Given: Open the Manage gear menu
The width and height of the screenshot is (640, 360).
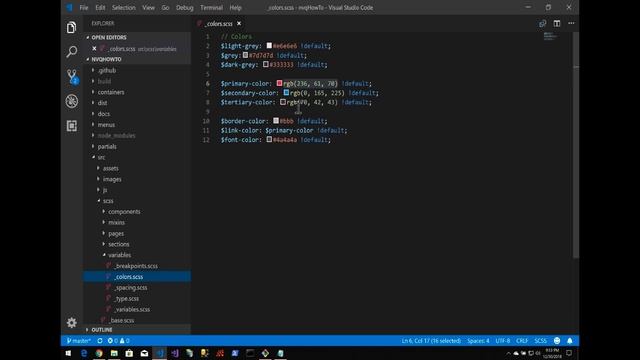Looking at the screenshot, I should pos(71,322).
